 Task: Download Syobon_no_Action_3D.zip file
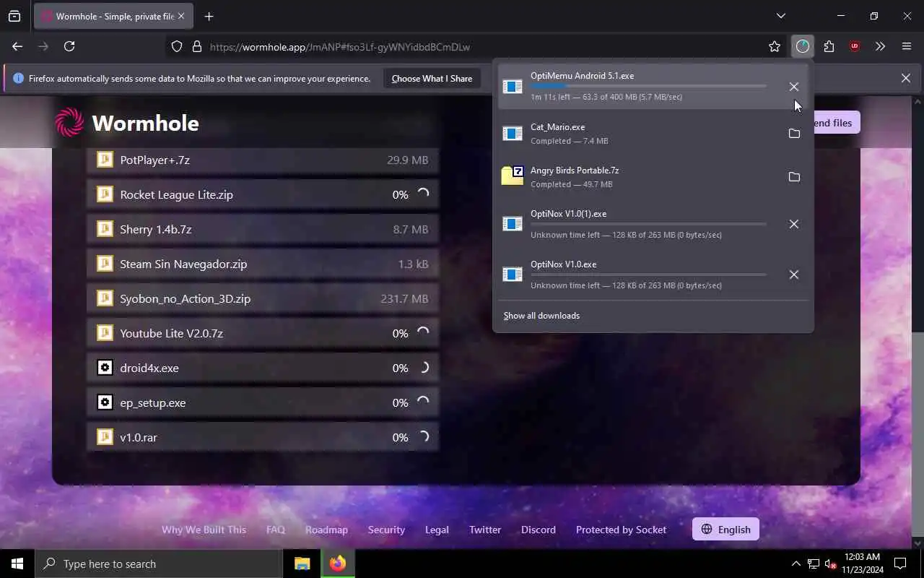pyautogui.click(x=263, y=298)
